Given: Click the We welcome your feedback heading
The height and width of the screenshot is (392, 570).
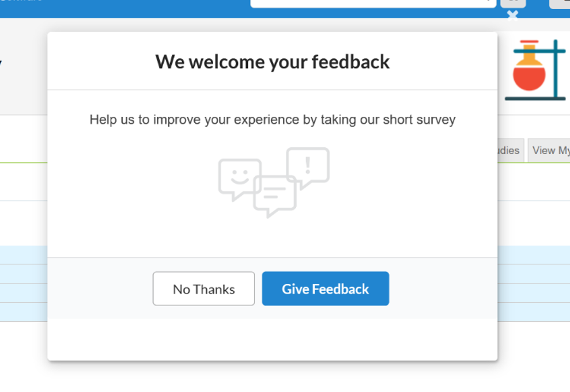Looking at the screenshot, I should (272, 62).
